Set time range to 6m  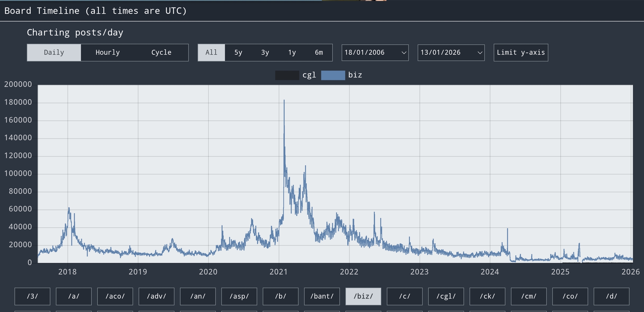point(319,52)
